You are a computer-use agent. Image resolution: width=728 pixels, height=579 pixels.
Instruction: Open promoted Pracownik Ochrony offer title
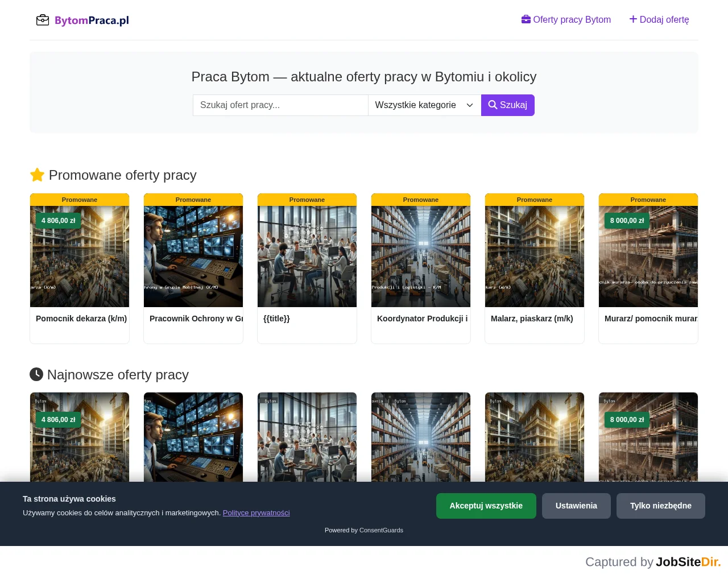tap(196, 319)
